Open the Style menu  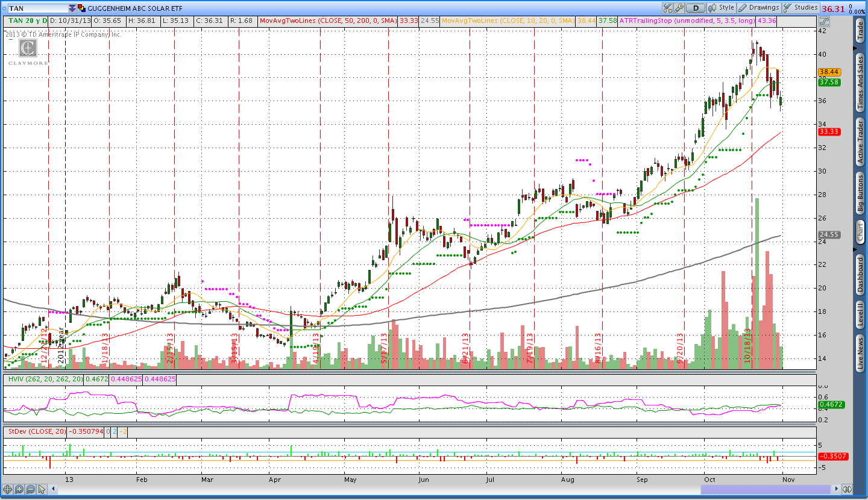(x=722, y=8)
